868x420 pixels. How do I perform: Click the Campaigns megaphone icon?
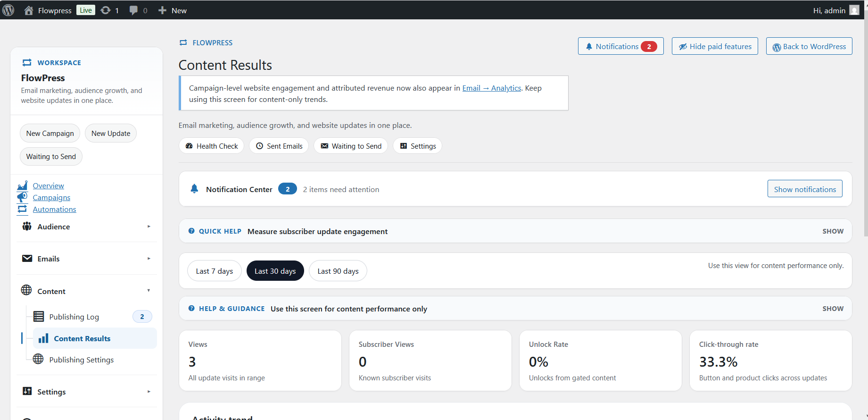[22, 197]
